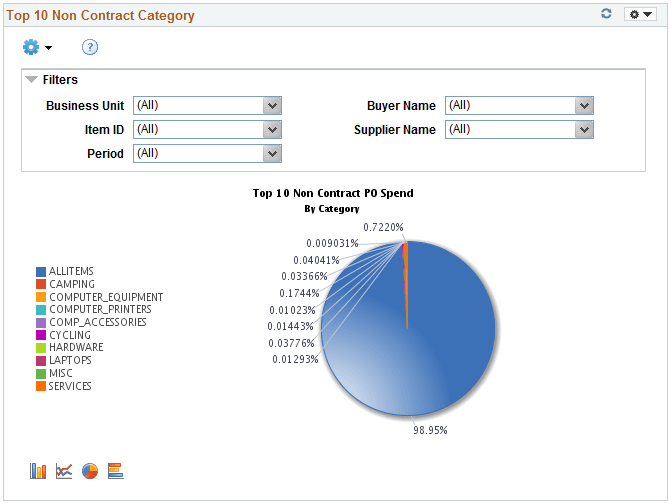Click the CYCLING legend swatch

tap(41, 335)
